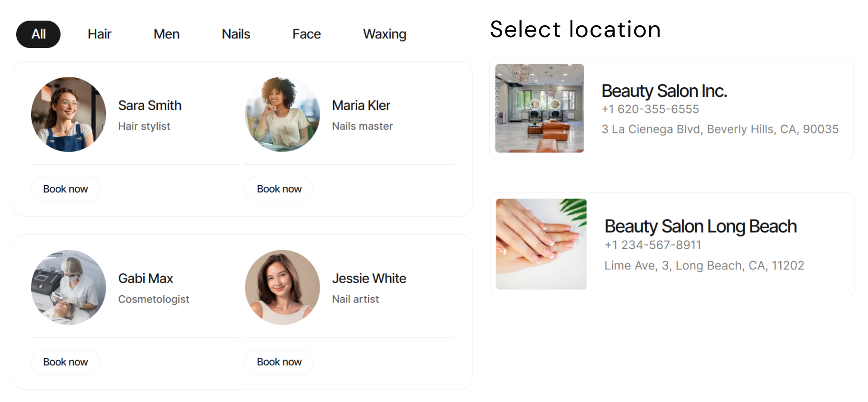Select Jessie White's profile image
The image size is (868, 402).
(x=282, y=287)
